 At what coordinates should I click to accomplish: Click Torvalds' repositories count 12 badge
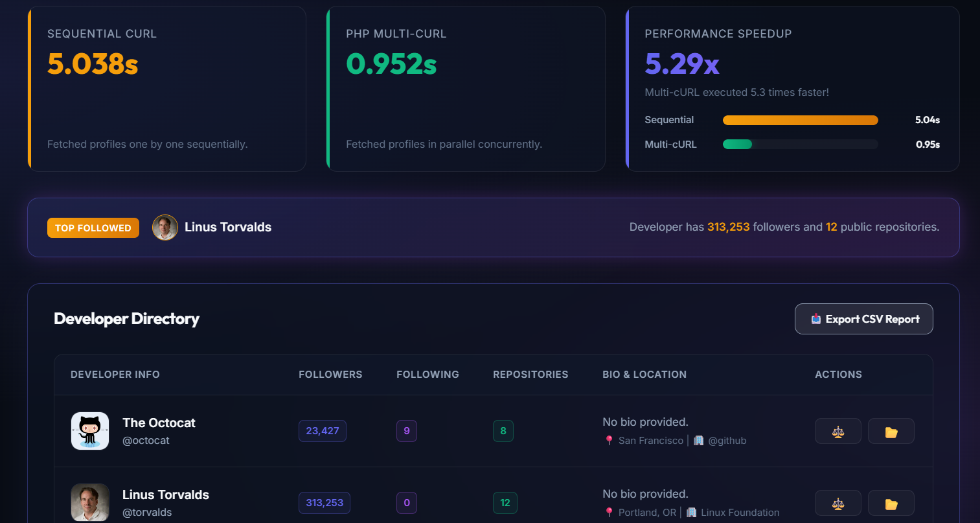[505, 503]
